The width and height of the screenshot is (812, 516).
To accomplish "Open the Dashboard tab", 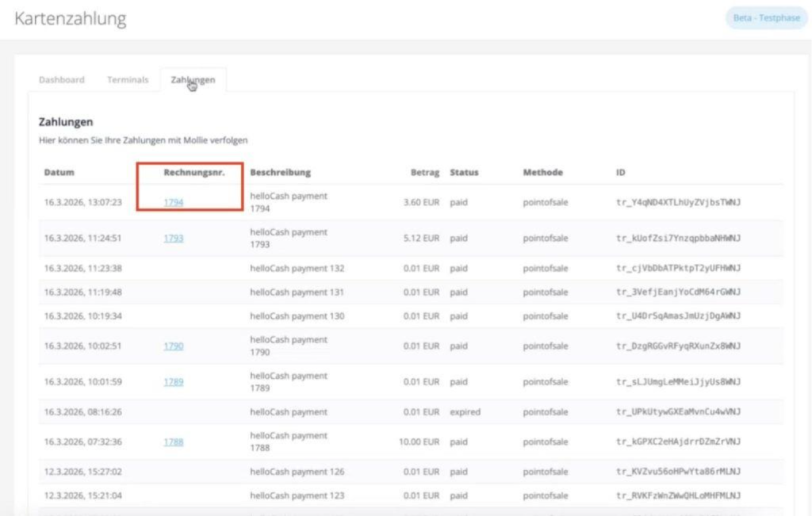I will [x=62, y=80].
